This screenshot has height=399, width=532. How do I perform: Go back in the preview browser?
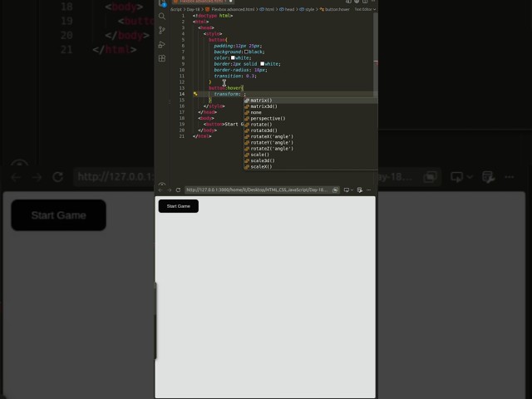(x=160, y=190)
